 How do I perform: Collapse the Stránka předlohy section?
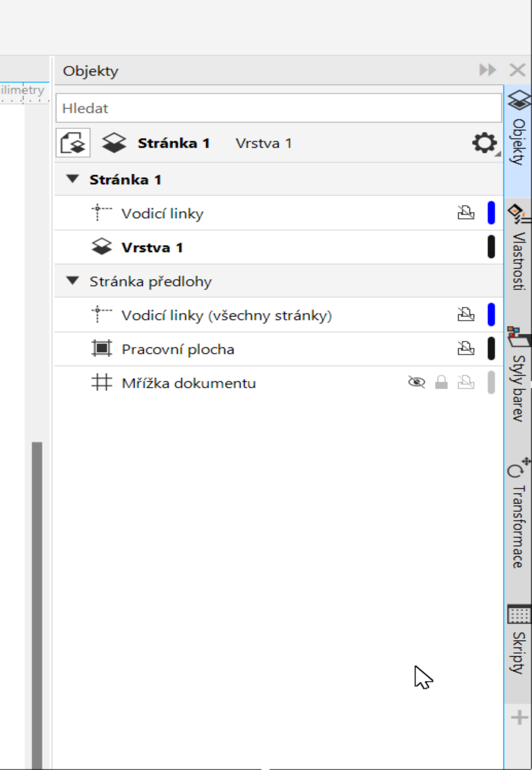[72, 281]
